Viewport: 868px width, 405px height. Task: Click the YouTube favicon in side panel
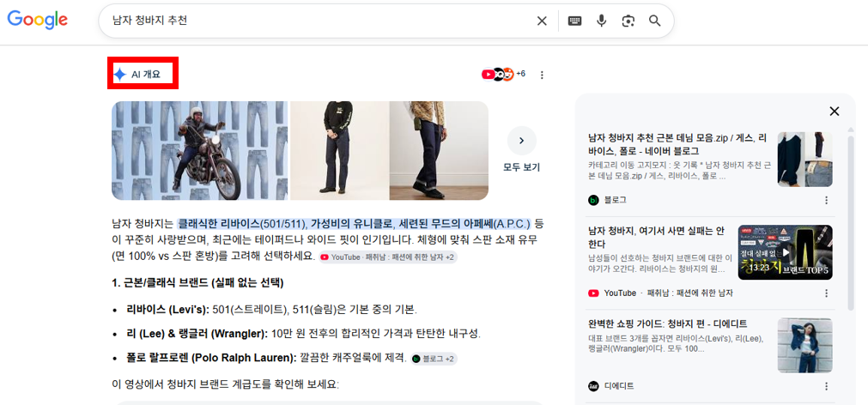click(x=593, y=293)
